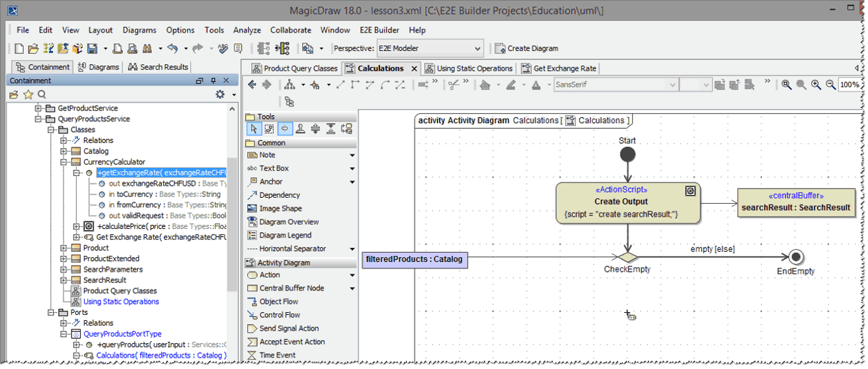
Task: Open the fill color picker in diagram toolbar
Action: point(486,85)
